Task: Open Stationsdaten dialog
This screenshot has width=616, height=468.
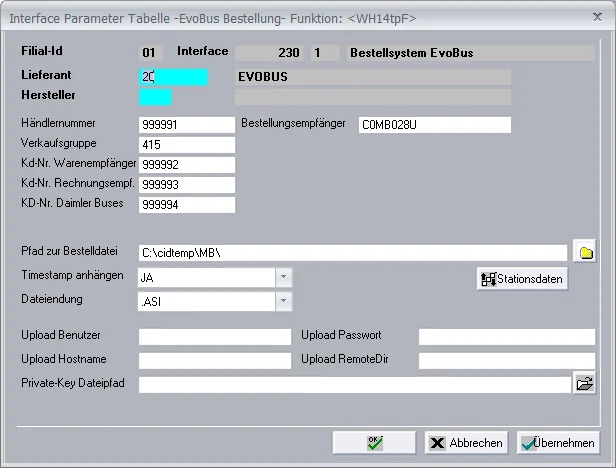Action: 522,279
